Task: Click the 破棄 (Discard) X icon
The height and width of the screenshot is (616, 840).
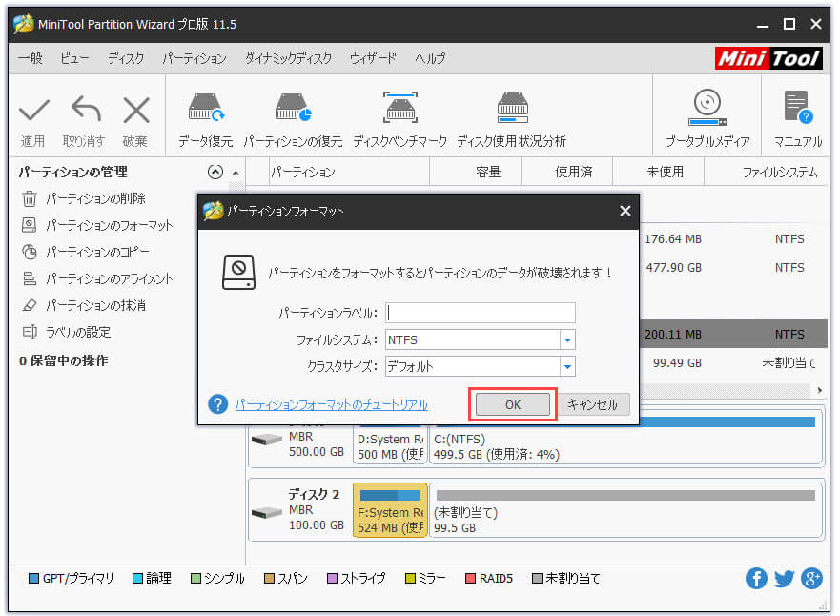Action: tap(135, 112)
